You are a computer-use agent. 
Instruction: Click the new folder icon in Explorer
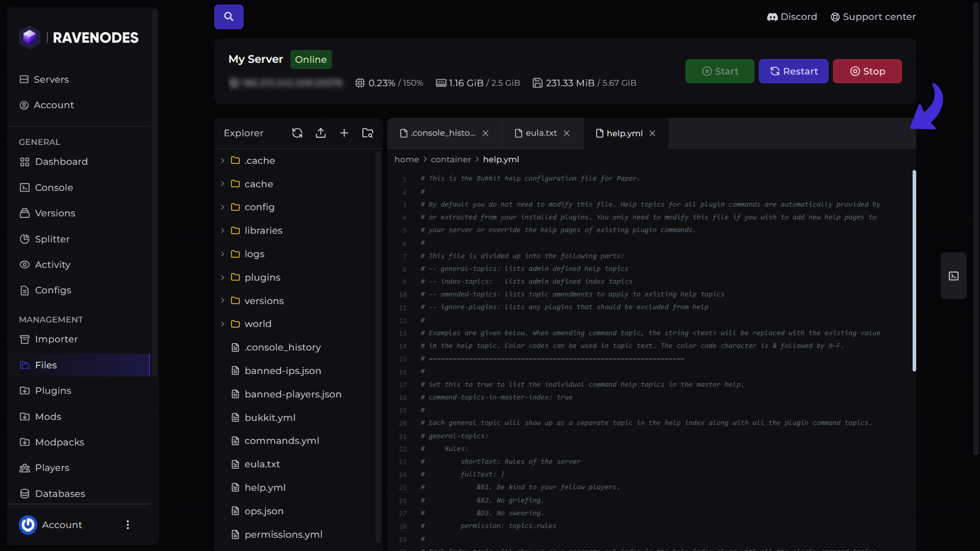click(367, 133)
